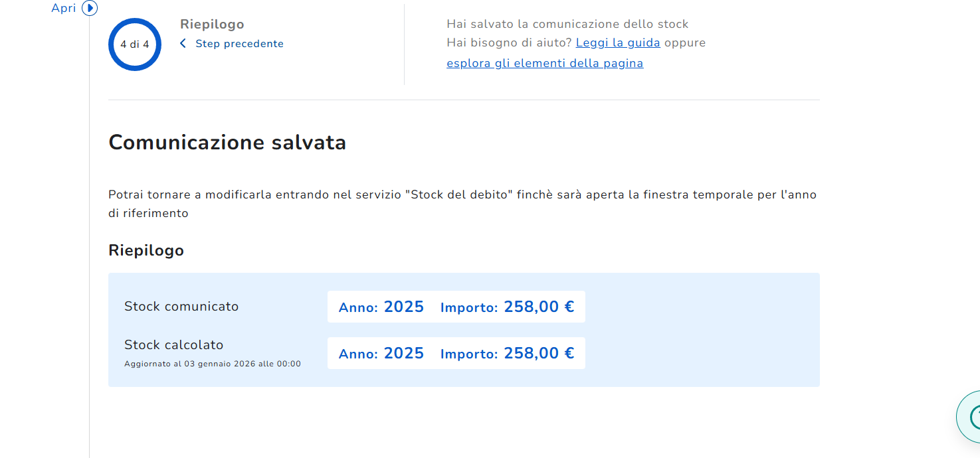Click the Apri sidebar label
The image size is (980, 458).
[64, 9]
